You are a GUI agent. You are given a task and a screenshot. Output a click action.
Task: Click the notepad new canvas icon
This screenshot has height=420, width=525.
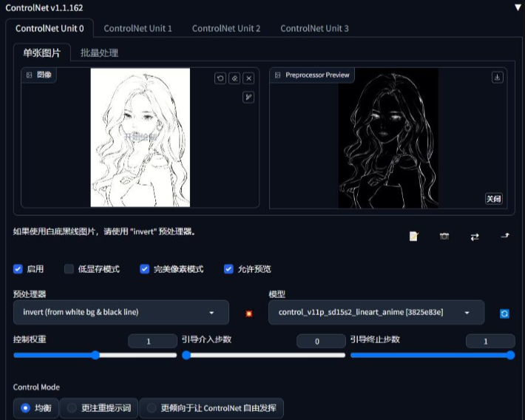[414, 236]
